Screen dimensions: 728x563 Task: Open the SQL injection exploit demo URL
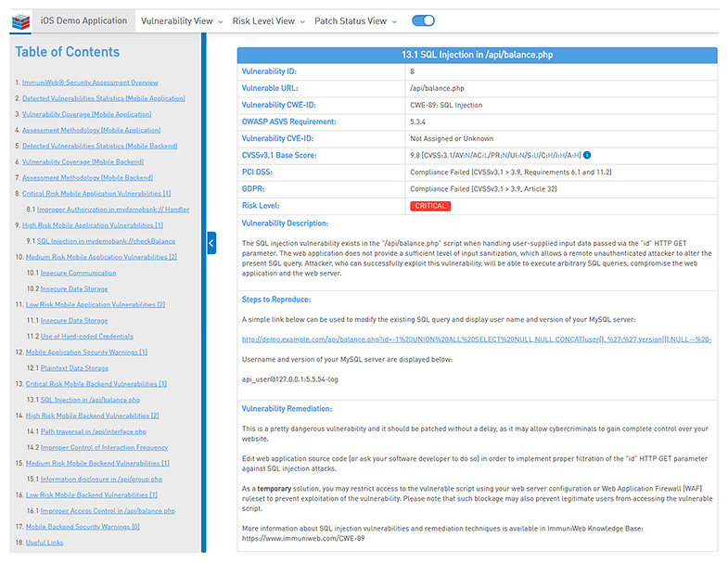[476, 339]
